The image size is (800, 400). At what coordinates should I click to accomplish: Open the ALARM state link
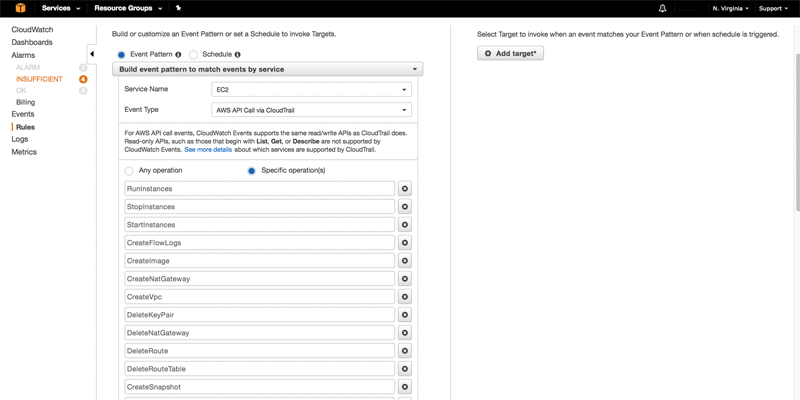28,67
